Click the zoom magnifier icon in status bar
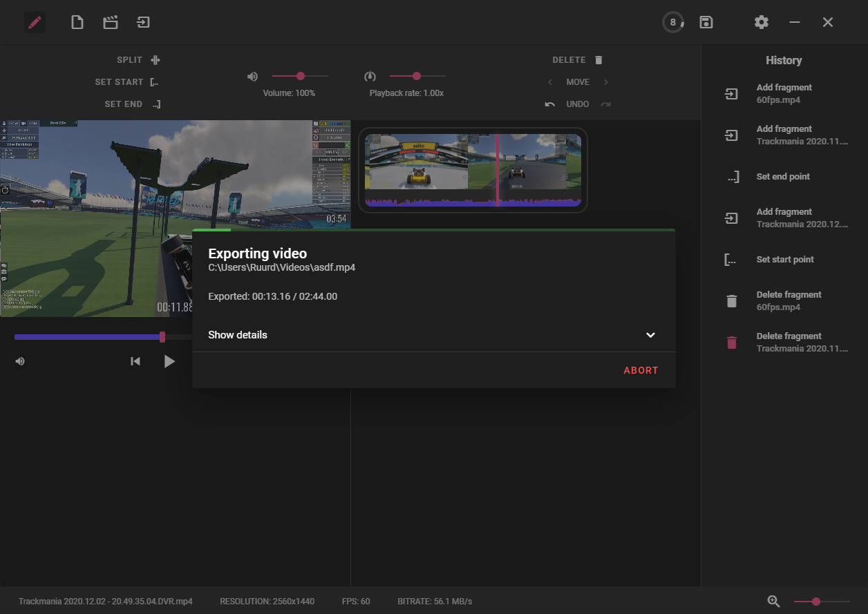868x614 pixels. pyautogui.click(x=774, y=602)
